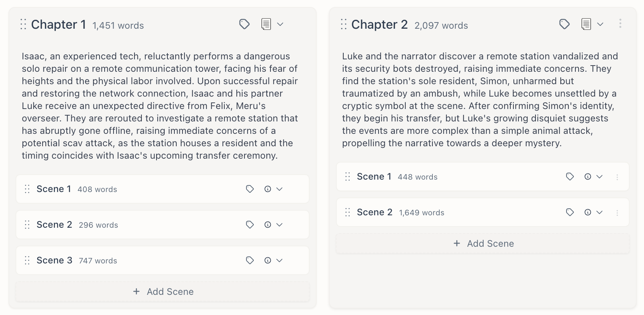View info for Scene 2 in Chapter 2
Screen dimensions: 644x315
[587, 213]
